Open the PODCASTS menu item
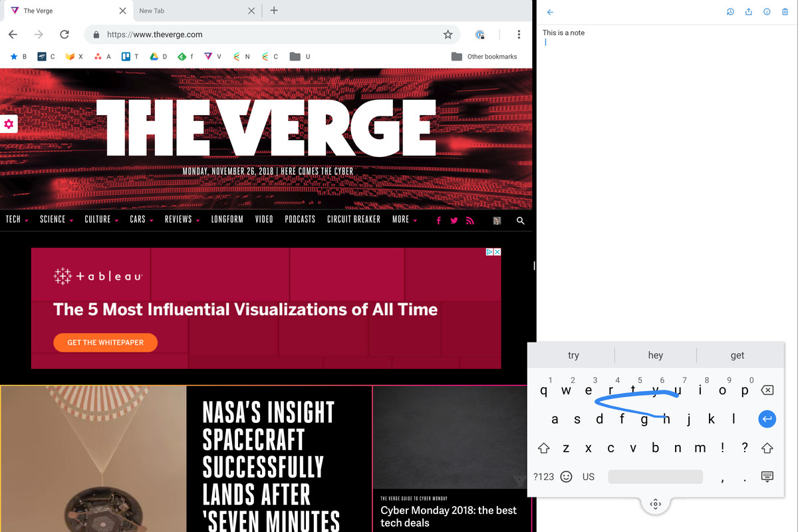 [300, 219]
